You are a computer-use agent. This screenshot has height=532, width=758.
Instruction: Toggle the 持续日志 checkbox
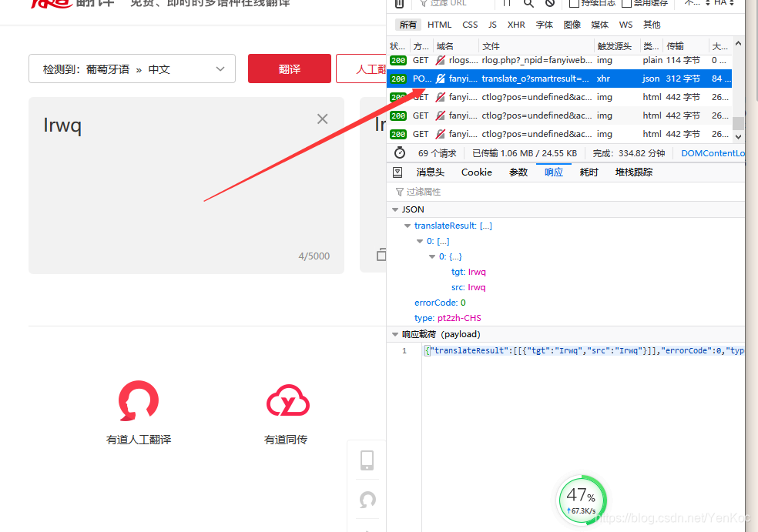(x=574, y=3)
